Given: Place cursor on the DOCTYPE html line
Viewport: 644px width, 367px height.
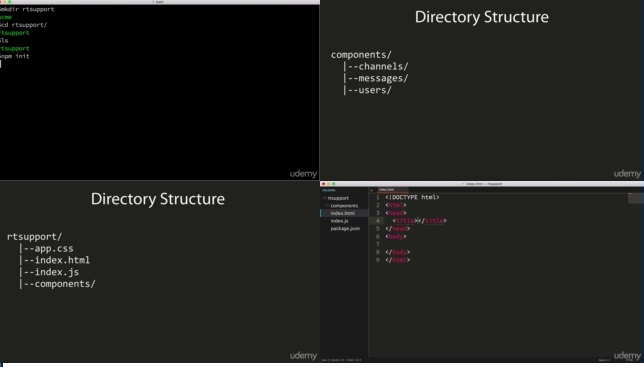Looking at the screenshot, I should pos(412,197).
